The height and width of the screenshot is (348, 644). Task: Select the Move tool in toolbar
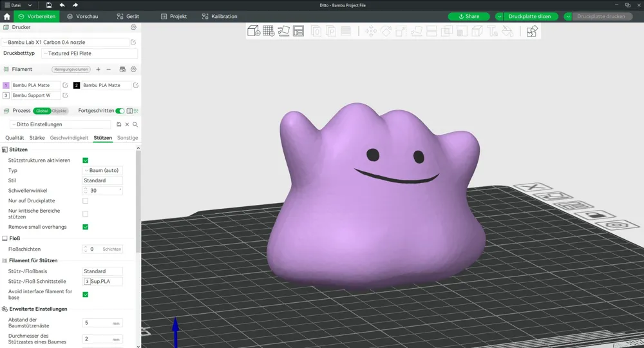click(x=371, y=31)
